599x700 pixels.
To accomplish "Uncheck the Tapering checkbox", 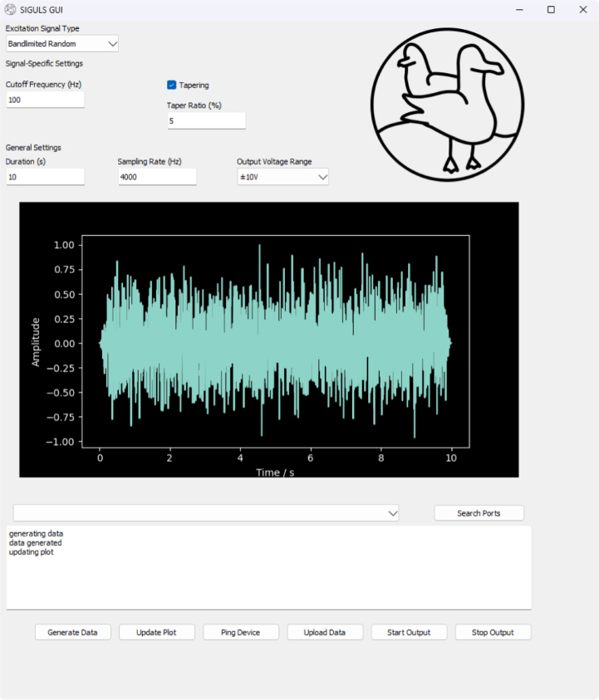I will [x=171, y=85].
